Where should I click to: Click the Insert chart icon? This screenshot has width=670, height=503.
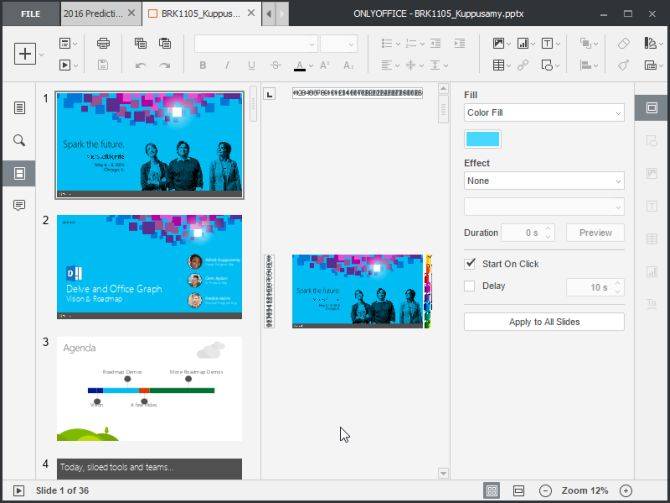point(523,43)
